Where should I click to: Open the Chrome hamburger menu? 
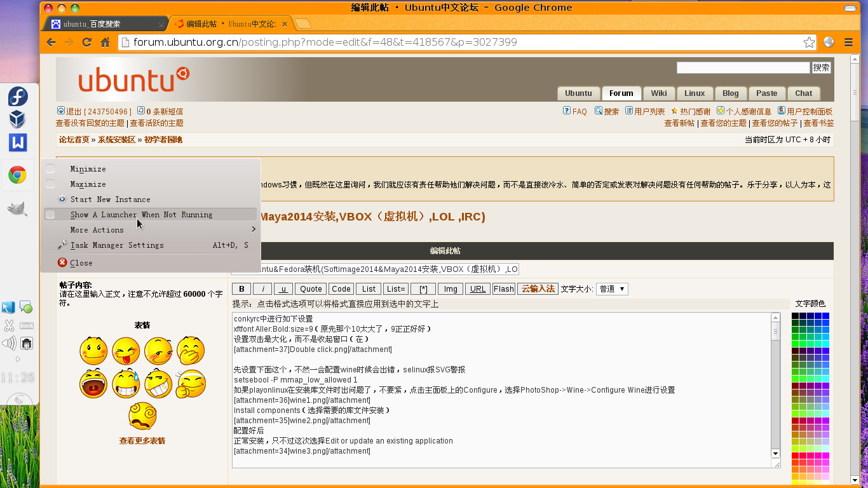(x=848, y=43)
